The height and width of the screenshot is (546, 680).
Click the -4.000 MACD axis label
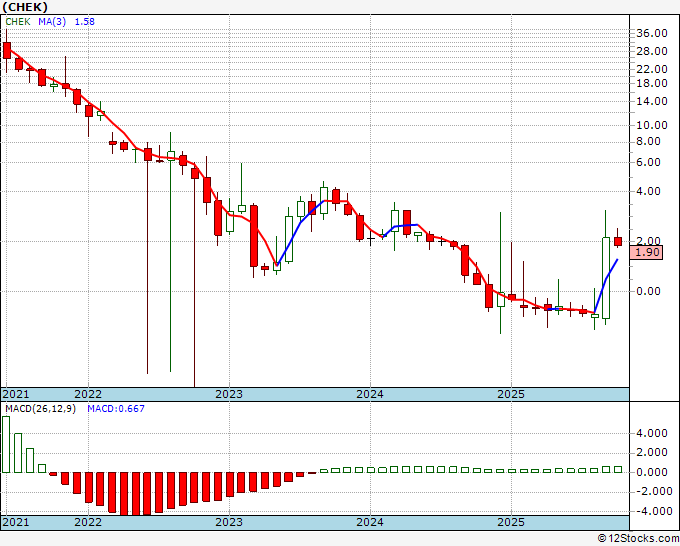coord(649,510)
